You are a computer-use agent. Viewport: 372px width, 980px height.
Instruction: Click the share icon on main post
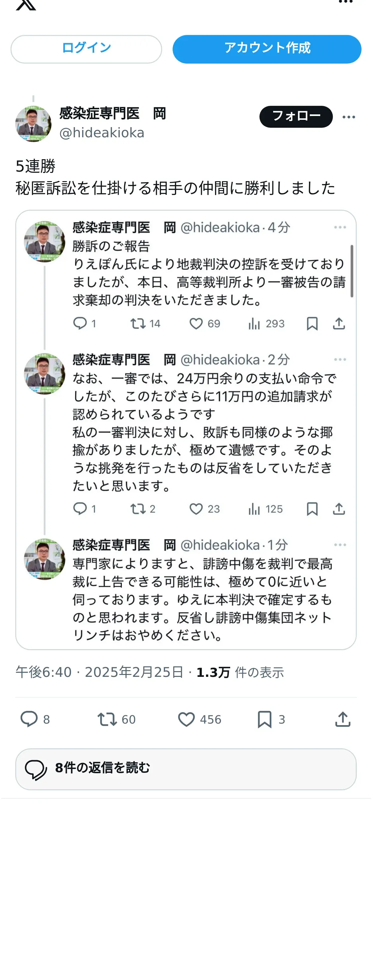(x=342, y=719)
